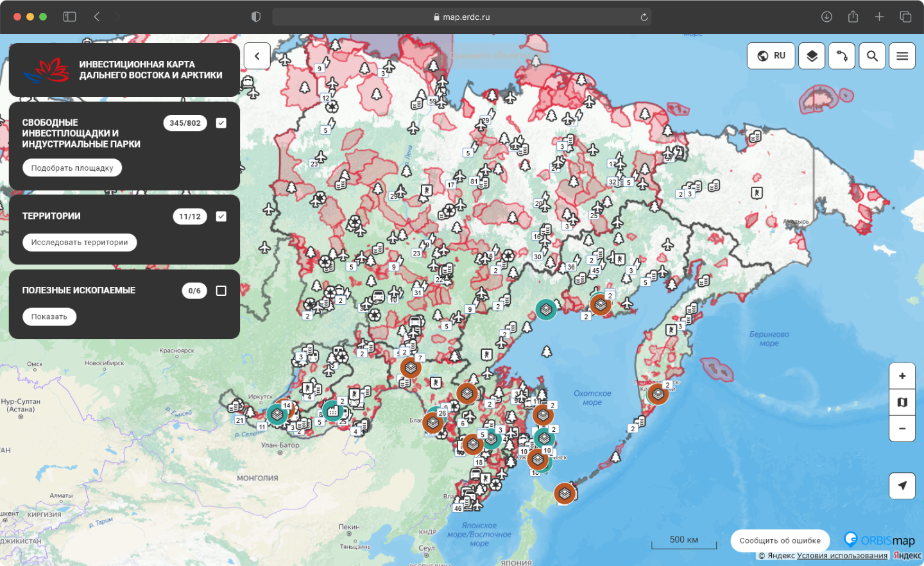Click the Яндекс logo link
The height and width of the screenshot is (566, 924).
pyautogui.click(x=907, y=556)
